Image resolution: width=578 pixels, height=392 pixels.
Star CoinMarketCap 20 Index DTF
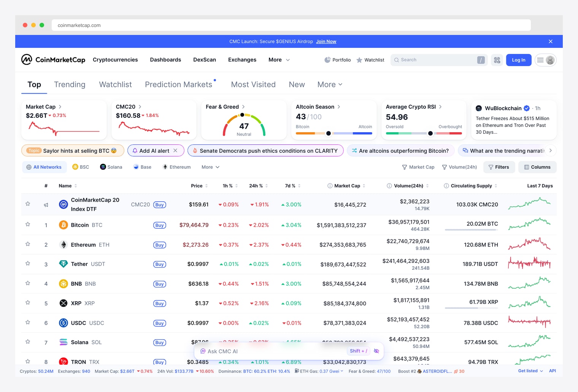click(28, 204)
